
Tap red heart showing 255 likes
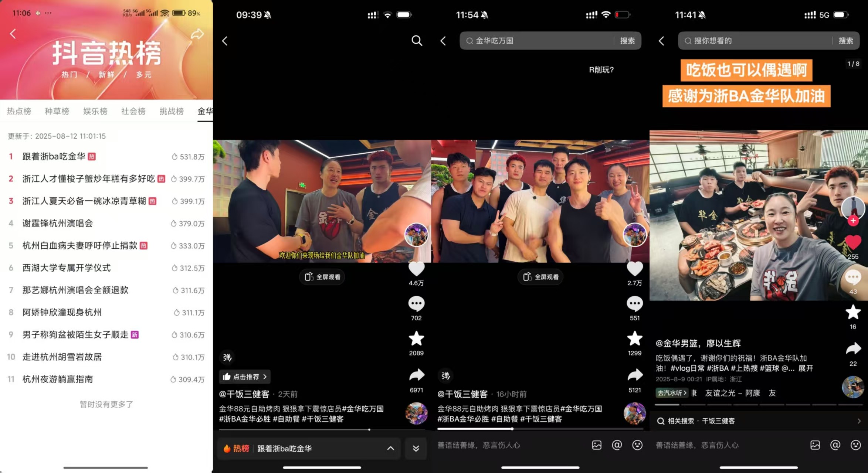point(853,242)
